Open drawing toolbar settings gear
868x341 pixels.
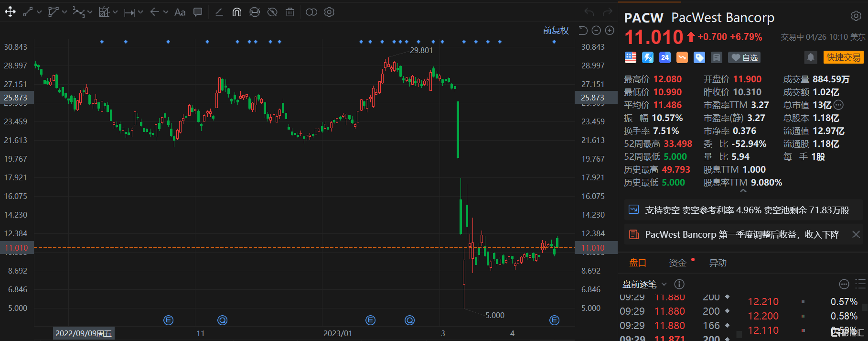click(329, 12)
